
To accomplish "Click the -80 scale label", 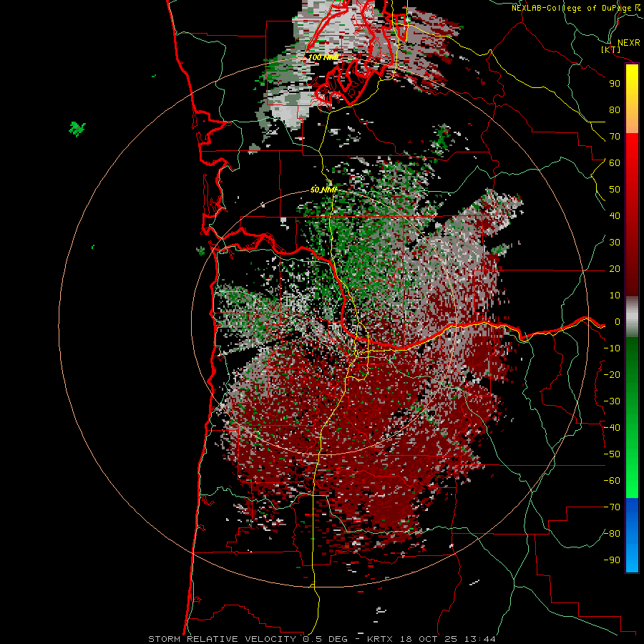I will click(612, 534).
